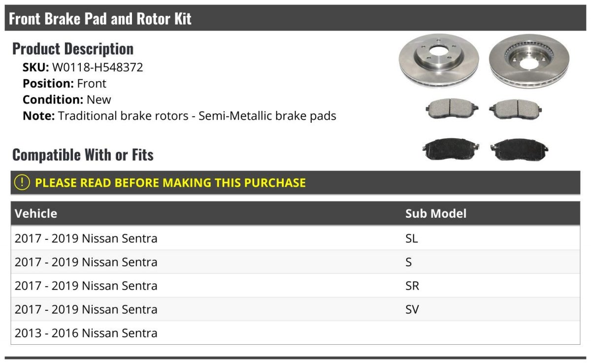
Task: Select the Nissan Sentra row with SL sub model
Action: [x=86, y=238]
